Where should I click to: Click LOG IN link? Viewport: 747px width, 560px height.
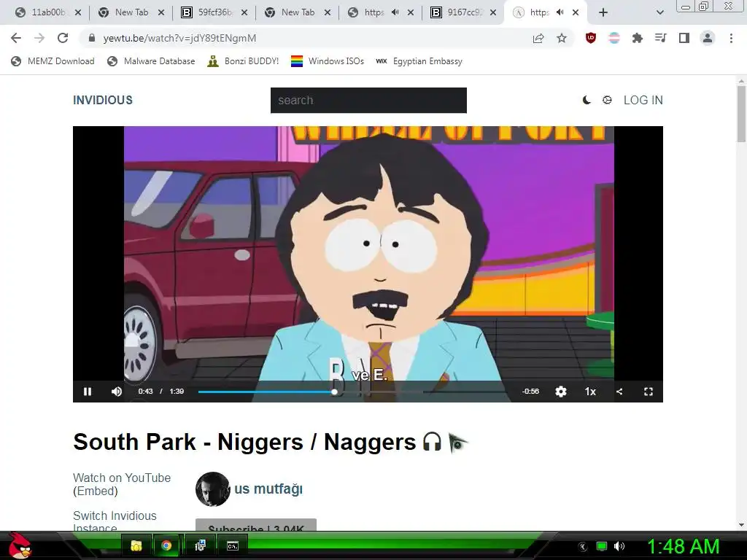(x=643, y=100)
